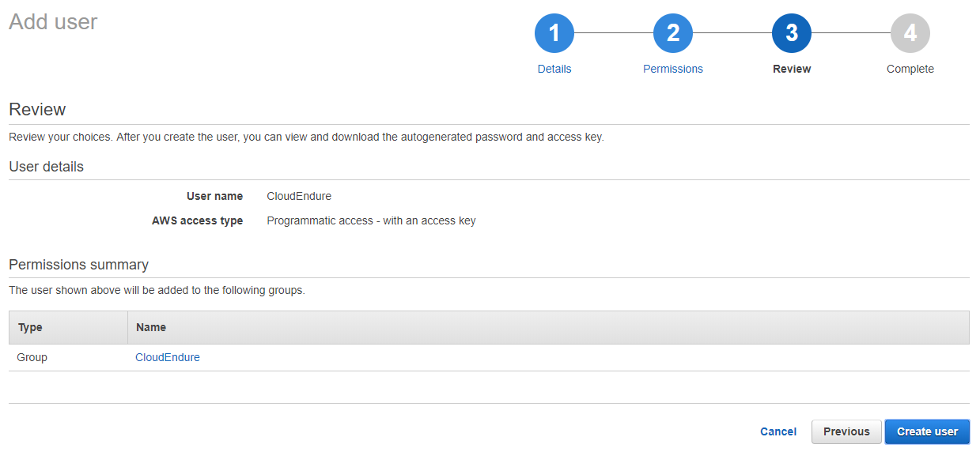980x452 pixels.
Task: Click the Add user page title
Action: [53, 21]
